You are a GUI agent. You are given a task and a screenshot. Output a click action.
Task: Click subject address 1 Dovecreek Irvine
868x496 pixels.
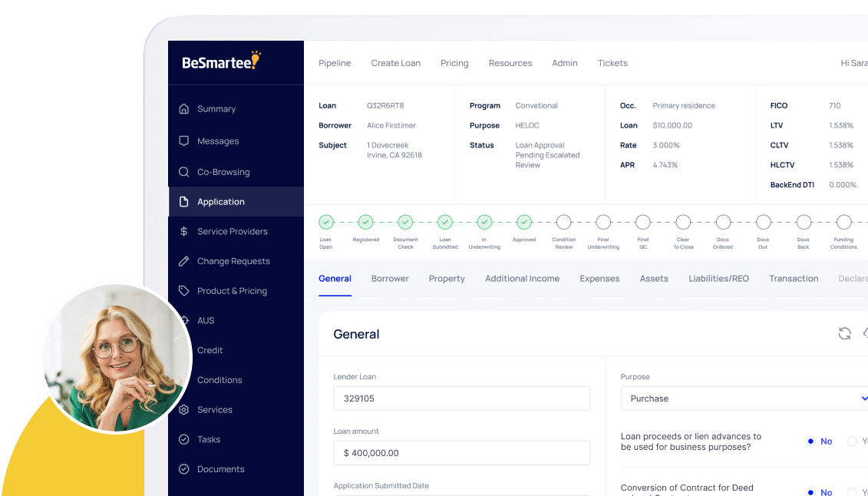point(394,150)
